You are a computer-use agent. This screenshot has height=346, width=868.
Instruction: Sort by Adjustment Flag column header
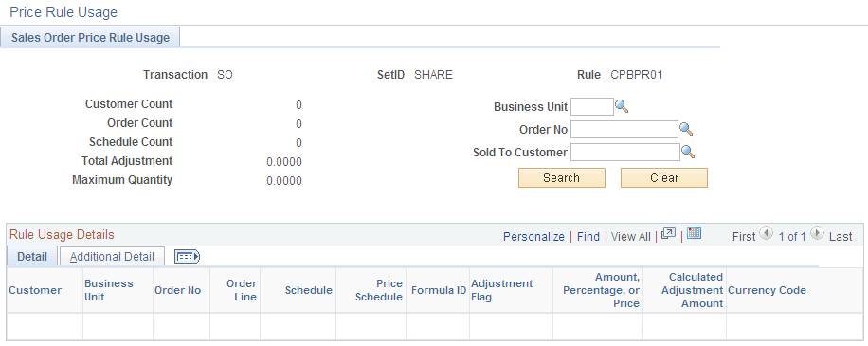pos(501,290)
